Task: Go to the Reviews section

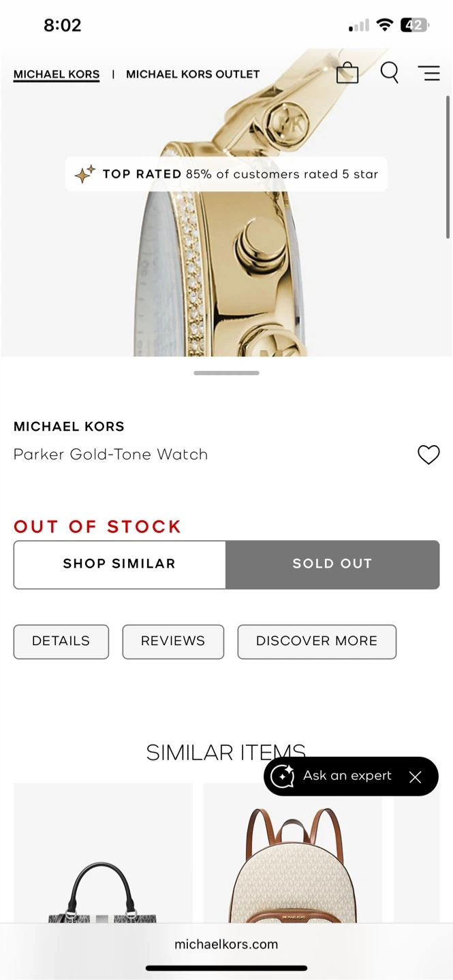Action: [x=173, y=641]
